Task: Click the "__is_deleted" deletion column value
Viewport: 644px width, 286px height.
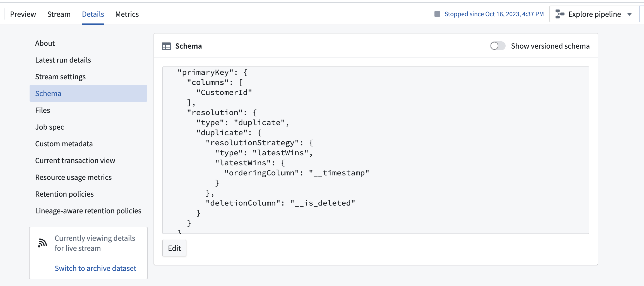Action: (x=323, y=203)
